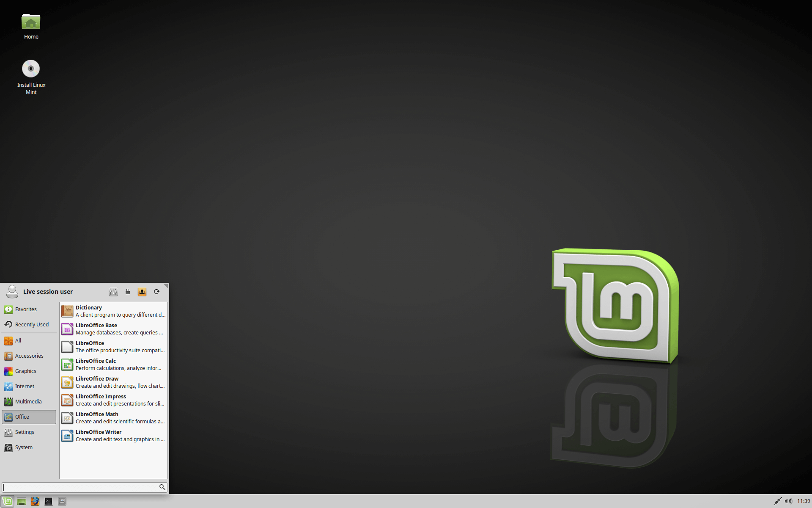This screenshot has width=812, height=508.
Task: Expand the Accessories category
Action: coord(30,355)
